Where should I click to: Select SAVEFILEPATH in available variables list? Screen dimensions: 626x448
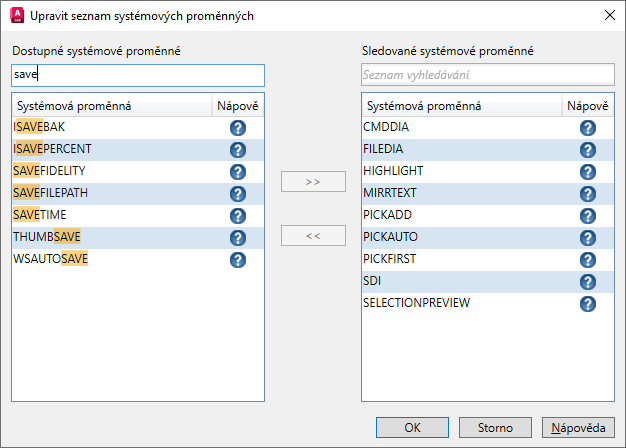(62, 194)
